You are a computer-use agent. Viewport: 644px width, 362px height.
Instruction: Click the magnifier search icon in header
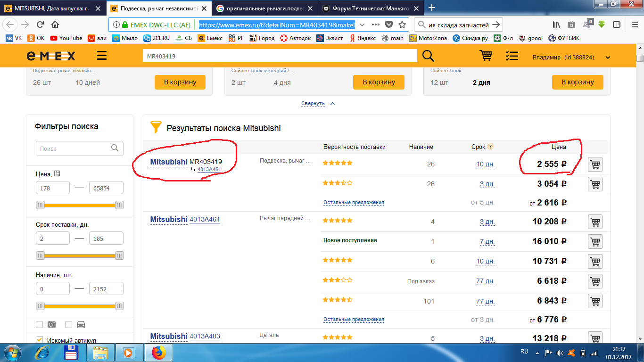428,56
